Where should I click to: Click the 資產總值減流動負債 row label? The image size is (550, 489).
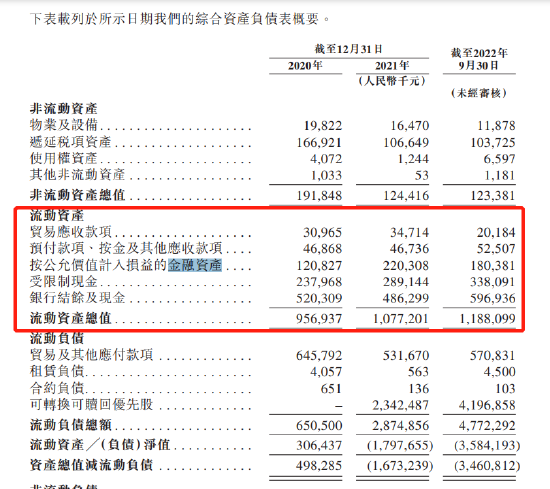click(91, 465)
